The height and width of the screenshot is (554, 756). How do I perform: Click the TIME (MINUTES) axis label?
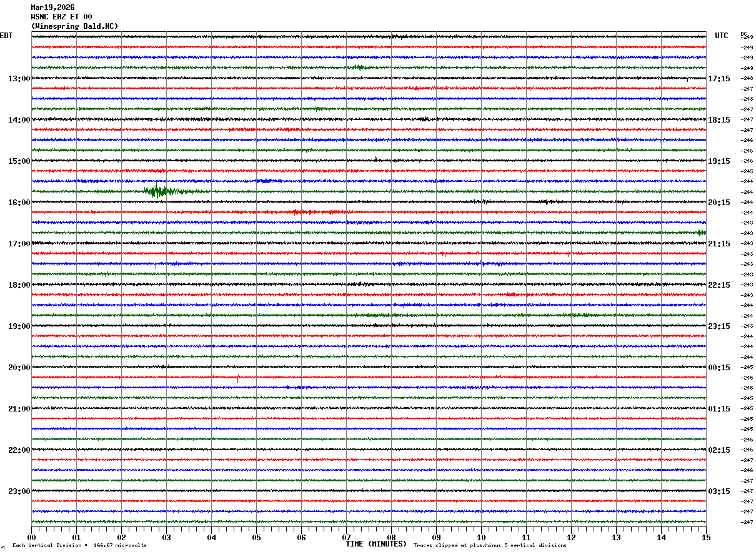tap(376, 544)
